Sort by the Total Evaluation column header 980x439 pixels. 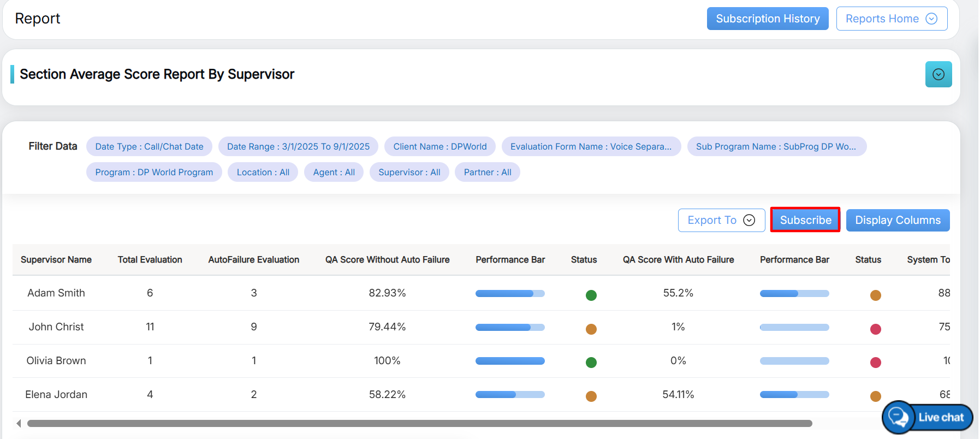pos(150,260)
